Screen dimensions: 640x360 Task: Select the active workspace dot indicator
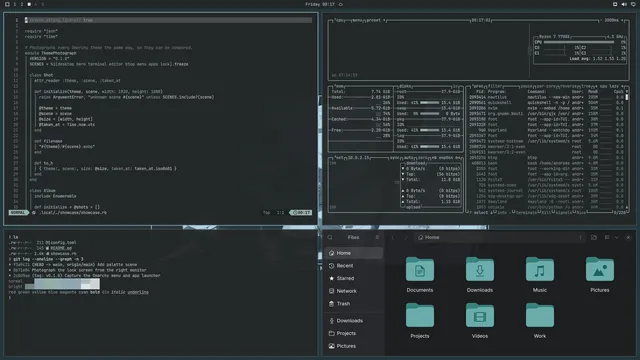pyautogui.click(x=29, y=4)
